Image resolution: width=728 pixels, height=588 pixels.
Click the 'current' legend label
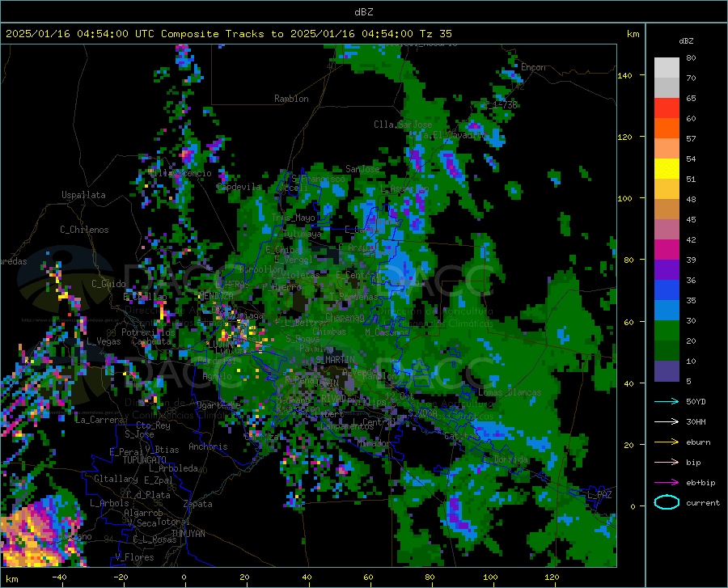pyautogui.click(x=702, y=502)
